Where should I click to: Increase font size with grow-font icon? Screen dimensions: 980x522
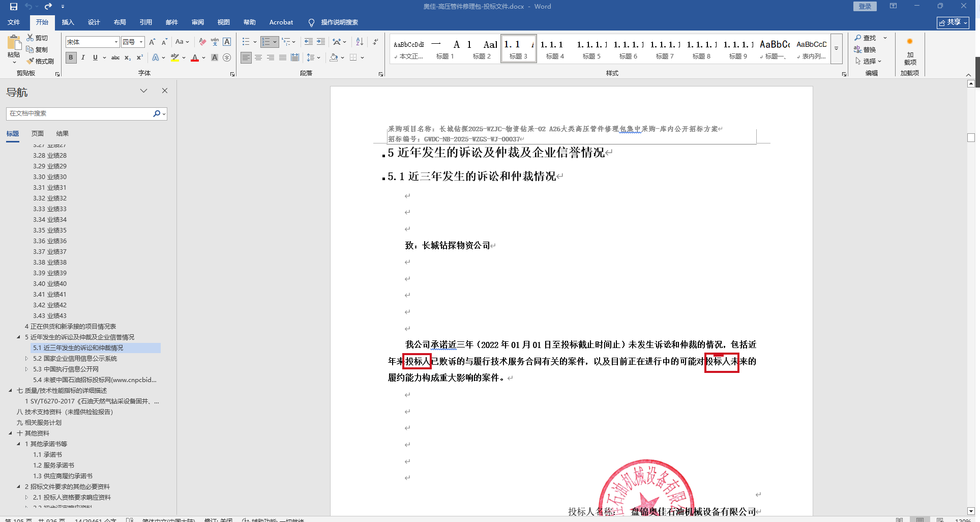(152, 42)
